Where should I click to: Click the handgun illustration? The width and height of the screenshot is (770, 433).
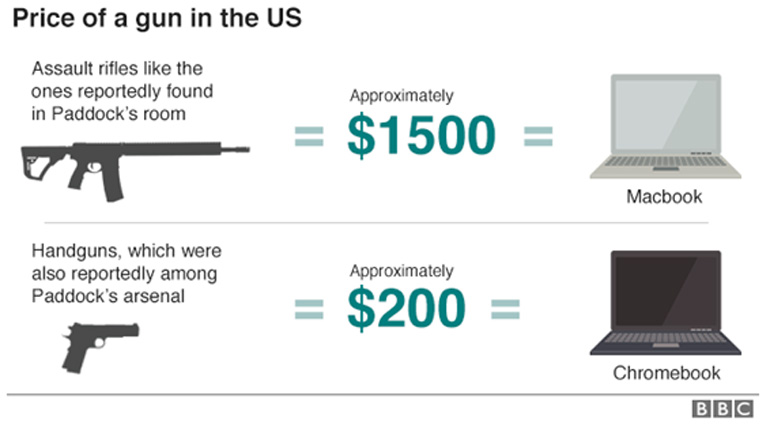[x=100, y=343]
